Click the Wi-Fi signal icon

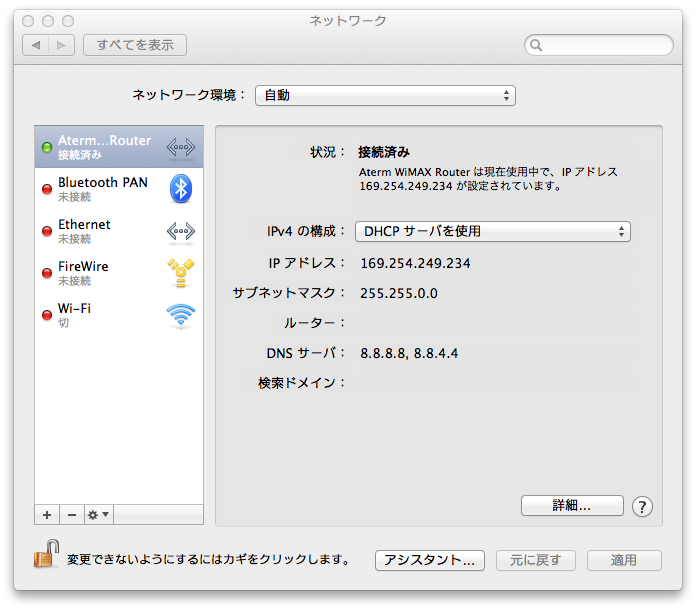(x=181, y=315)
